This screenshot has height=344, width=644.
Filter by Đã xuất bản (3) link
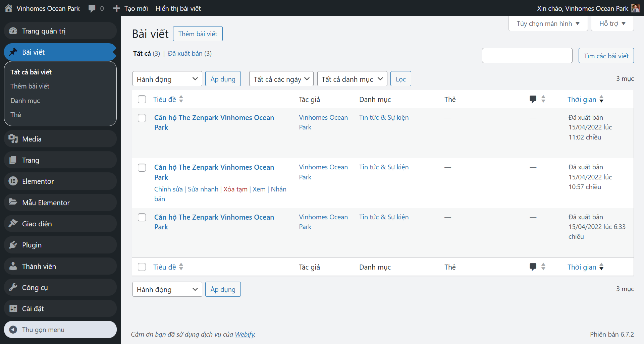(x=190, y=53)
